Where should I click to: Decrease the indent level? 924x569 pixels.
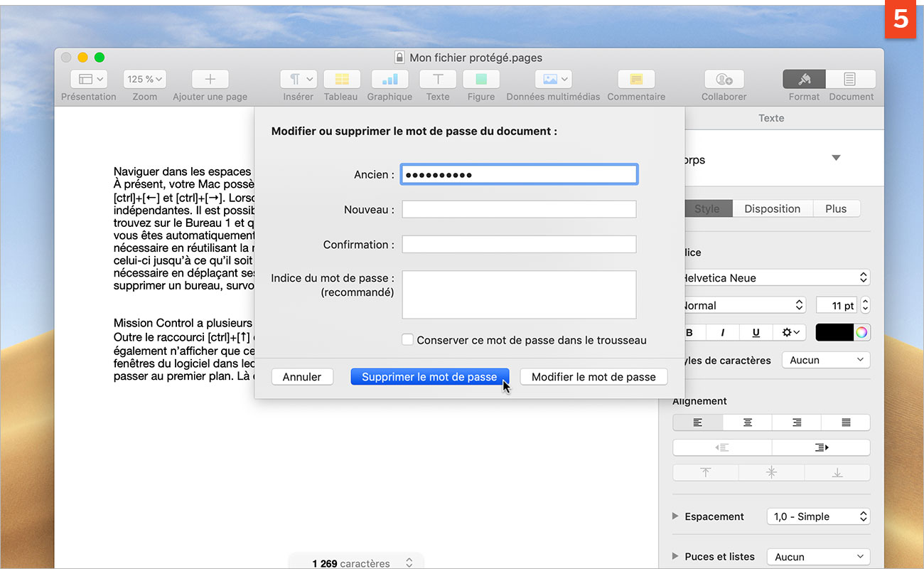coord(722,447)
